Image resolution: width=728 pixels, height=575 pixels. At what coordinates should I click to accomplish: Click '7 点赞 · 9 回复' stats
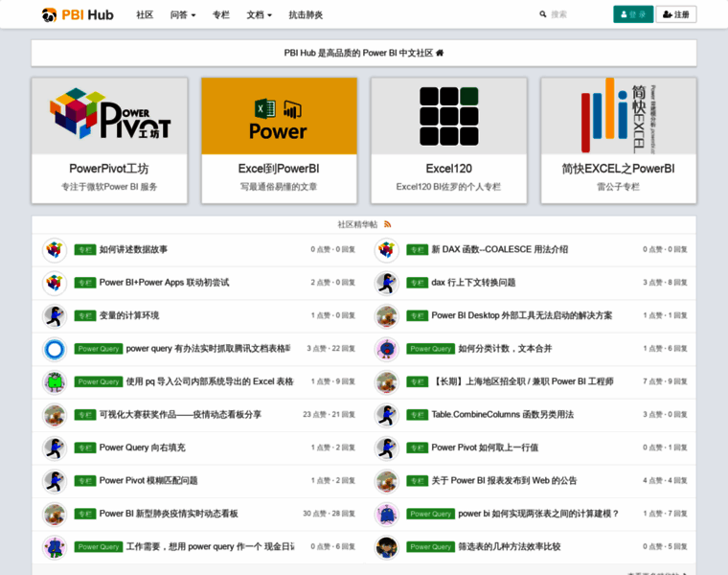665,381
